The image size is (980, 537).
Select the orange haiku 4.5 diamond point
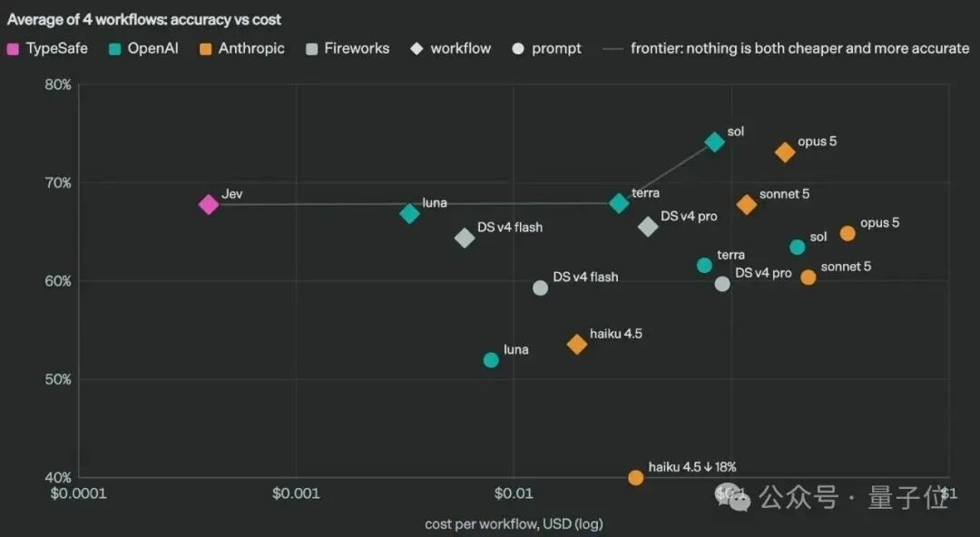click(577, 344)
